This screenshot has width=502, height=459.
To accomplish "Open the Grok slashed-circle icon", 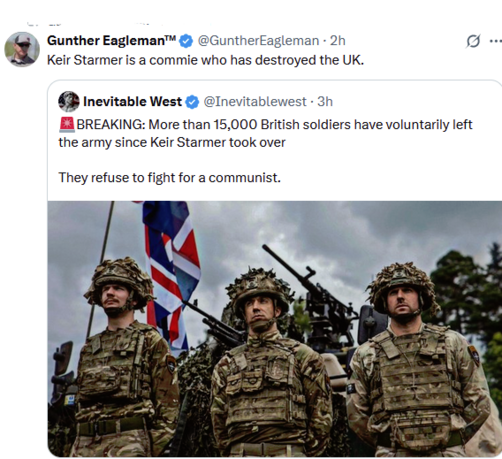I will pos(473,41).
